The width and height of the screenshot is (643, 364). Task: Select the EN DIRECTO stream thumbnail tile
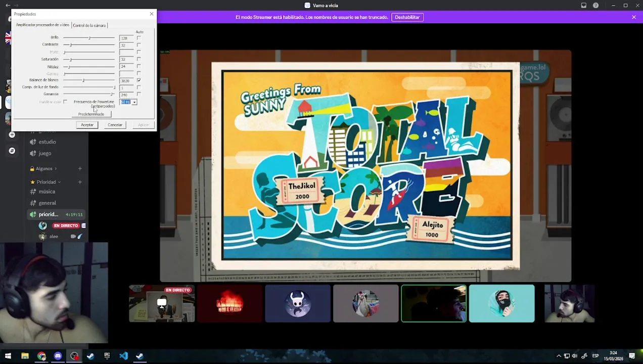point(162,303)
